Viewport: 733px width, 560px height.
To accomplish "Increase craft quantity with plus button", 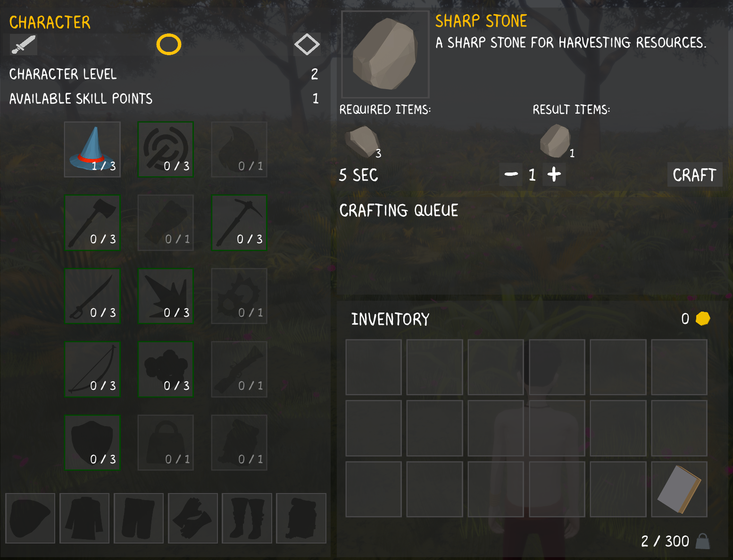I will click(x=554, y=174).
